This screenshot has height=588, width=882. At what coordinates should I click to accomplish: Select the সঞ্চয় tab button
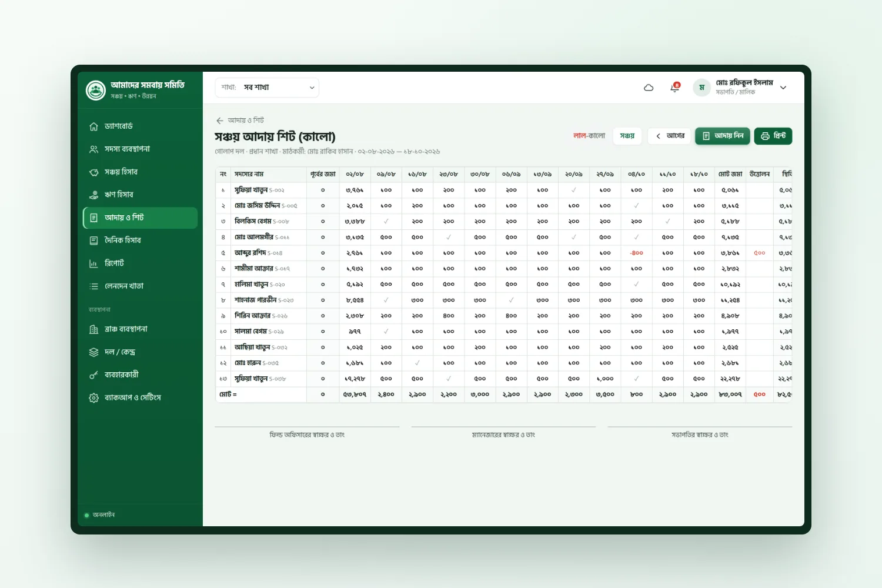tap(627, 136)
